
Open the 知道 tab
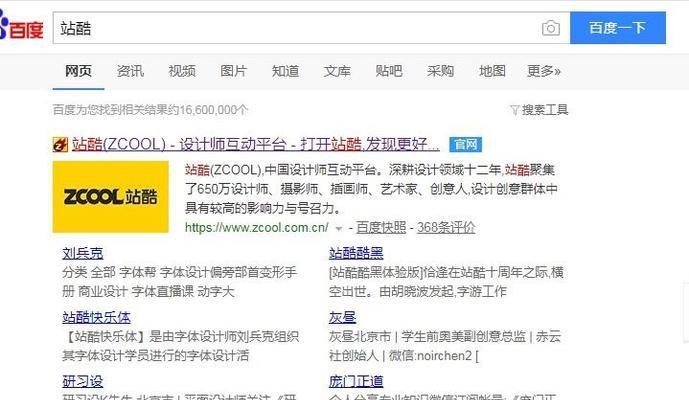pyautogui.click(x=285, y=71)
